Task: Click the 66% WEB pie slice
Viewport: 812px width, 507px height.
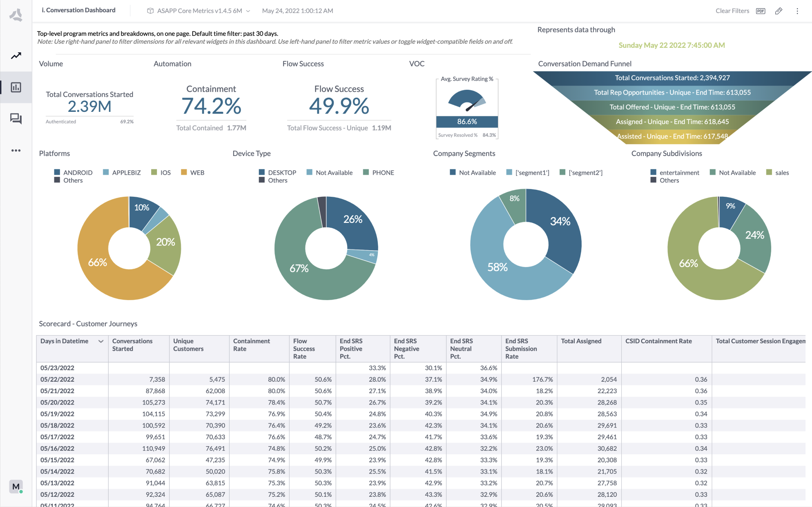Action: 97,262
